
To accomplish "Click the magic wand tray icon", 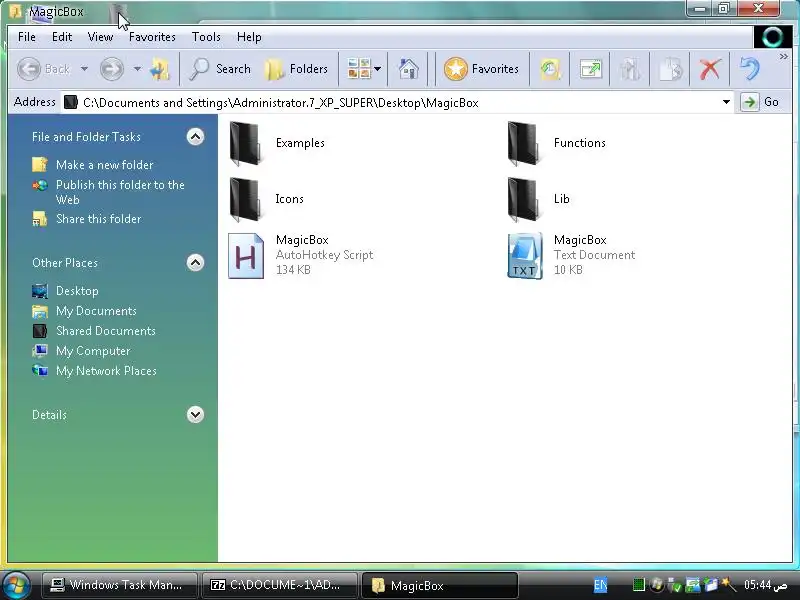I will [729, 585].
